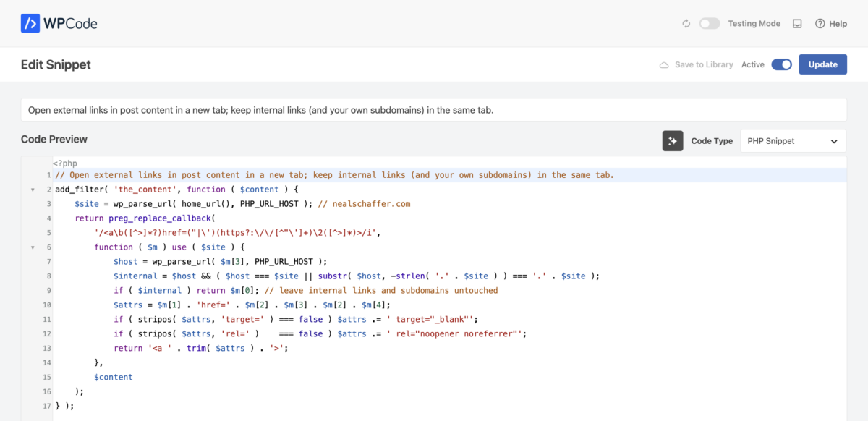The height and width of the screenshot is (421, 868).
Task: Click the return '<a ' statement on line 13
Action: tap(201, 348)
